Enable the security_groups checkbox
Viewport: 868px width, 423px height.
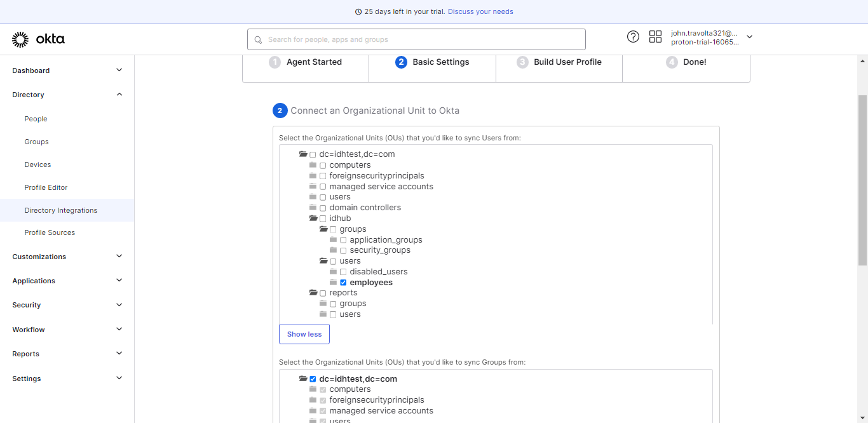tap(343, 251)
